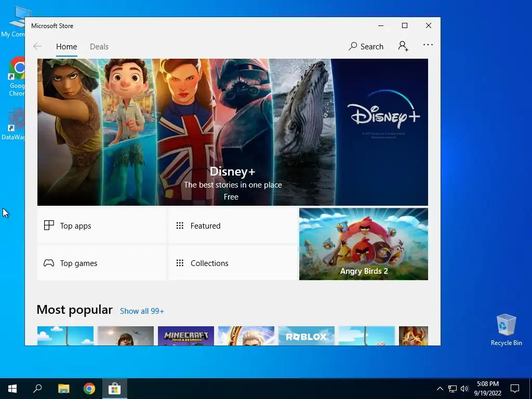
Task: Open the first Most popular thumbnail
Action: coord(65,336)
